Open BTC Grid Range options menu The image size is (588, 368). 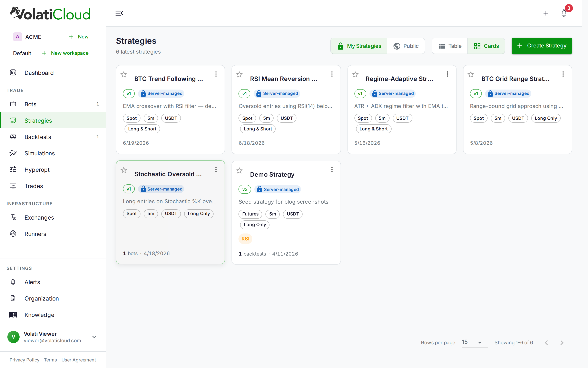coord(563,74)
